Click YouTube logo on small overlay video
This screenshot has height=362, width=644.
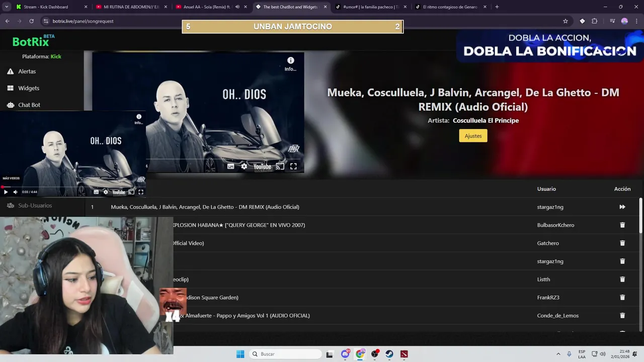118,192
